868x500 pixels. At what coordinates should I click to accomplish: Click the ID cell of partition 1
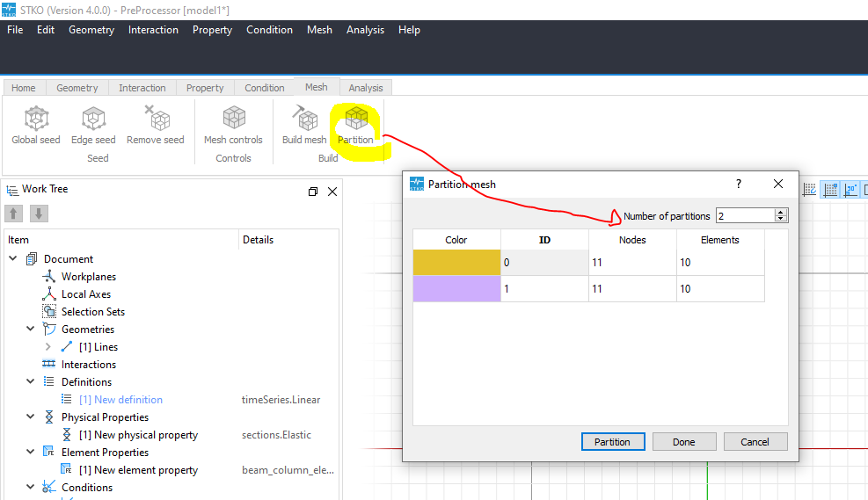(544, 288)
